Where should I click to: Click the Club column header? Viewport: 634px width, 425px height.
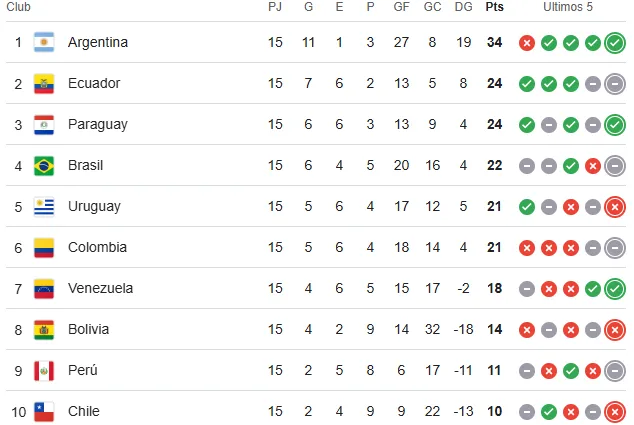point(21,7)
